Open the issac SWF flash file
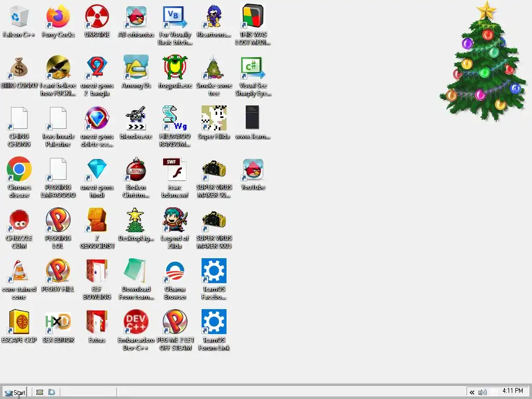Screen dimensions: 532x399 pos(175,169)
